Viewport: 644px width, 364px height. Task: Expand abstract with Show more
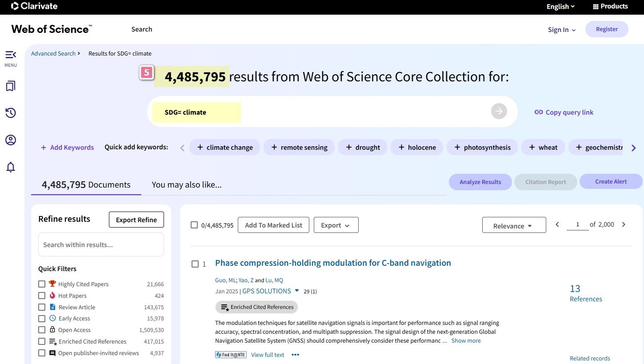tap(466, 340)
